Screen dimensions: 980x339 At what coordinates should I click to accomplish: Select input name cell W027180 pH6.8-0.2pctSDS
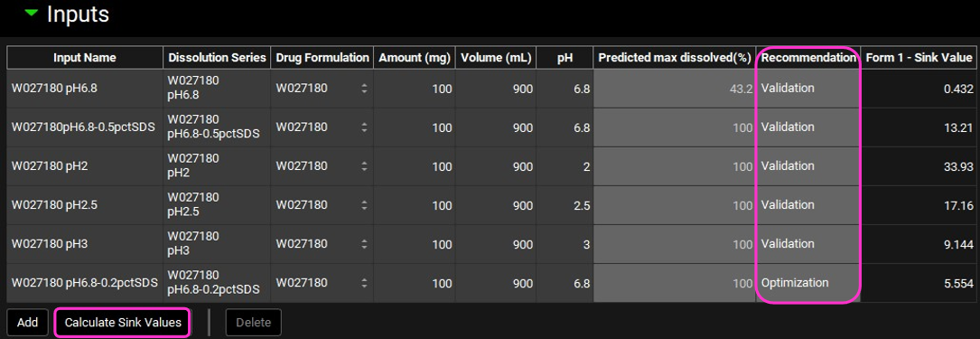(x=85, y=283)
